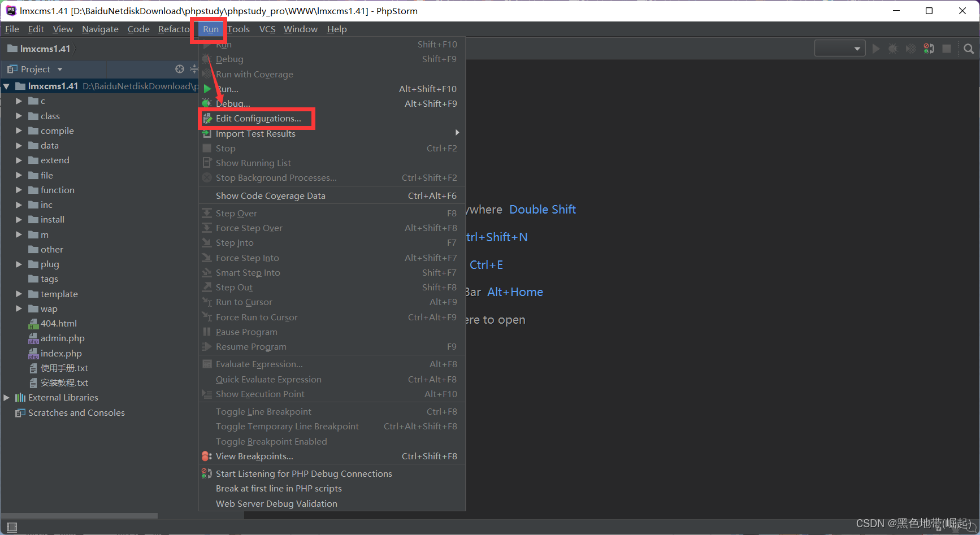Image resolution: width=980 pixels, height=535 pixels.
Task: Click the project tree horizontal scrollbar
Action: [x=79, y=515]
